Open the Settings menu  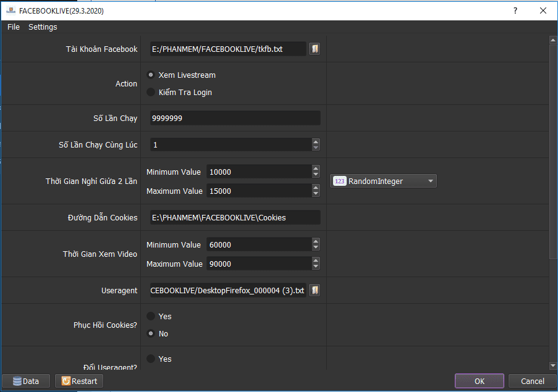coord(43,27)
